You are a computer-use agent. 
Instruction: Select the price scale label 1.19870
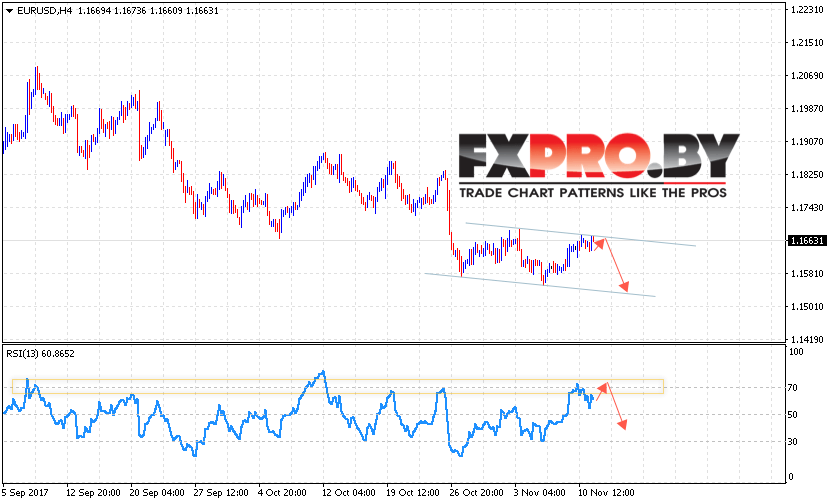click(x=807, y=109)
